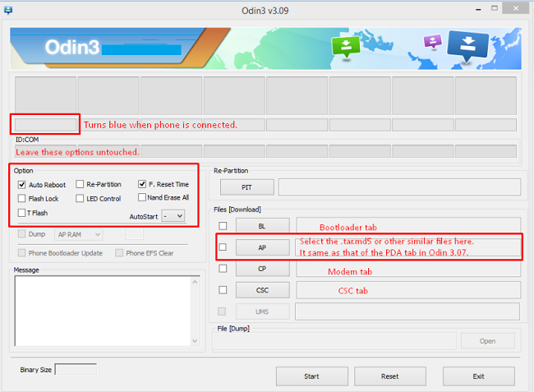Enable the LED Control checkbox

(80, 198)
